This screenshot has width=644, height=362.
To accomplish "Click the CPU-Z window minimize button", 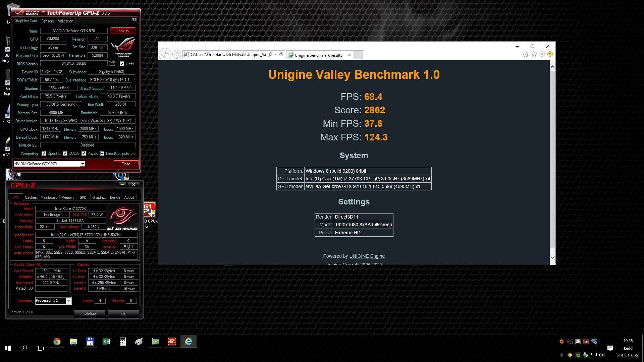I will (x=122, y=184).
